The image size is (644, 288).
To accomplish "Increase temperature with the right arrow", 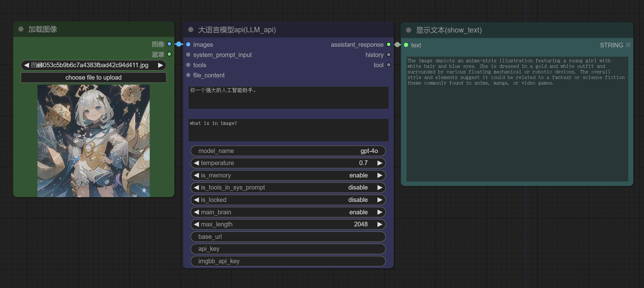I will coord(380,163).
